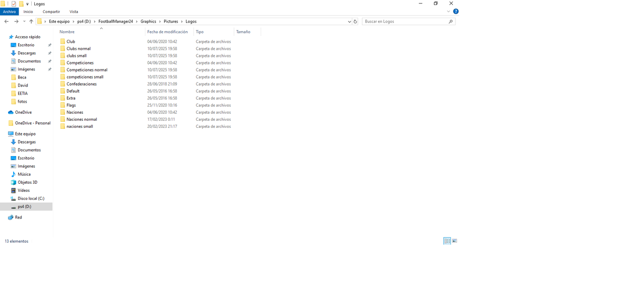The height and width of the screenshot is (295, 644).
Task: Open the Club folder
Action: click(x=71, y=42)
